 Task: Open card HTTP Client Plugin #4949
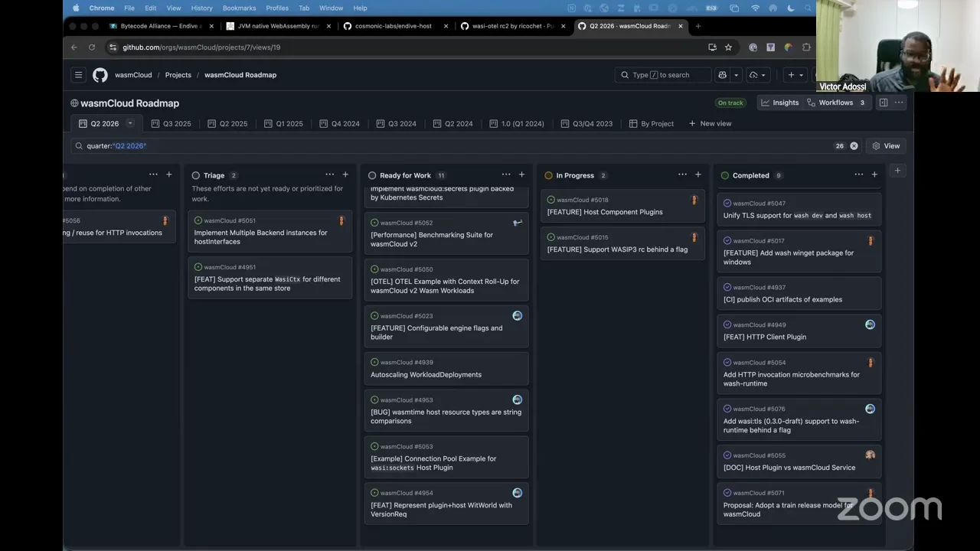(x=799, y=331)
